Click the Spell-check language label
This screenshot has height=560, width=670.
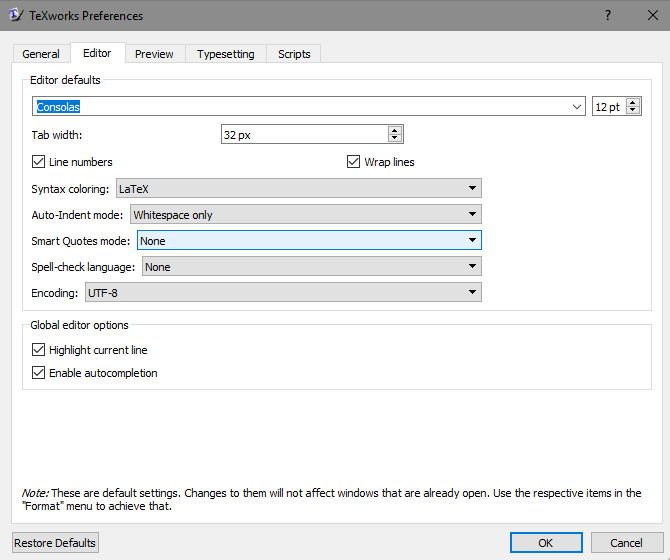coord(83,267)
